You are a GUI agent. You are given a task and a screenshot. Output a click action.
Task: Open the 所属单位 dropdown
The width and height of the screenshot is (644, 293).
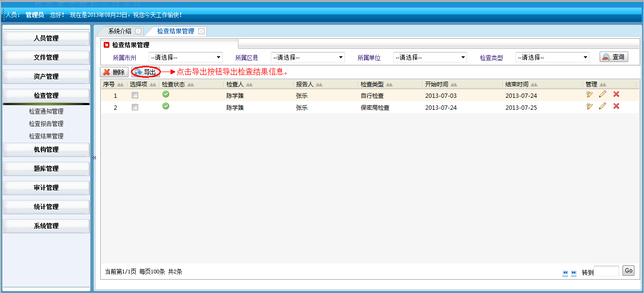point(430,57)
